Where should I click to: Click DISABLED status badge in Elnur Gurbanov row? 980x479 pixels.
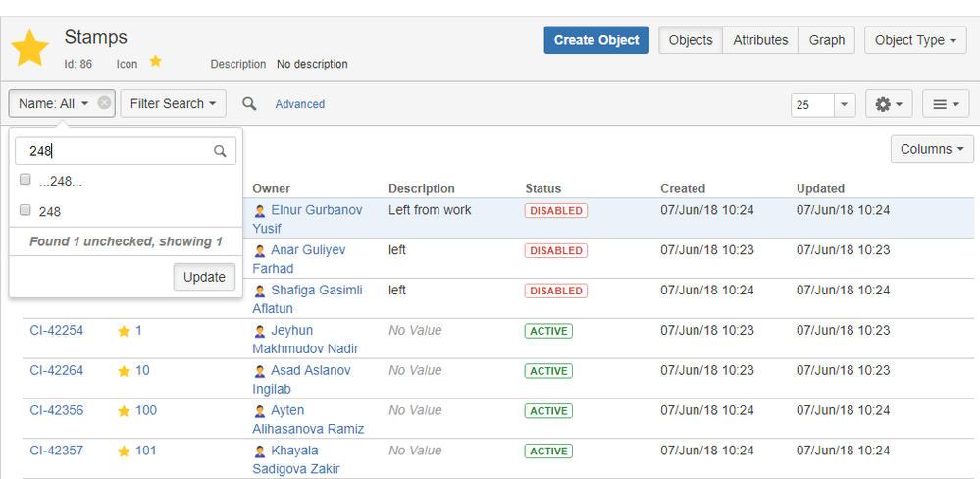pyautogui.click(x=555, y=211)
